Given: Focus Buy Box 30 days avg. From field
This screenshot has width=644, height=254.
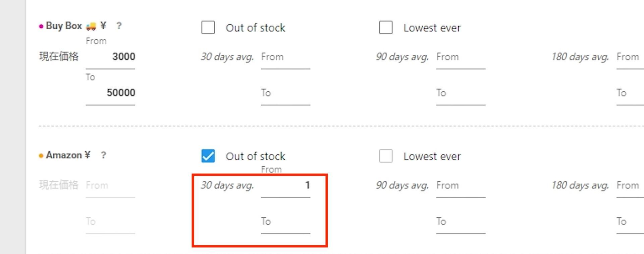Looking at the screenshot, I should coord(285,57).
